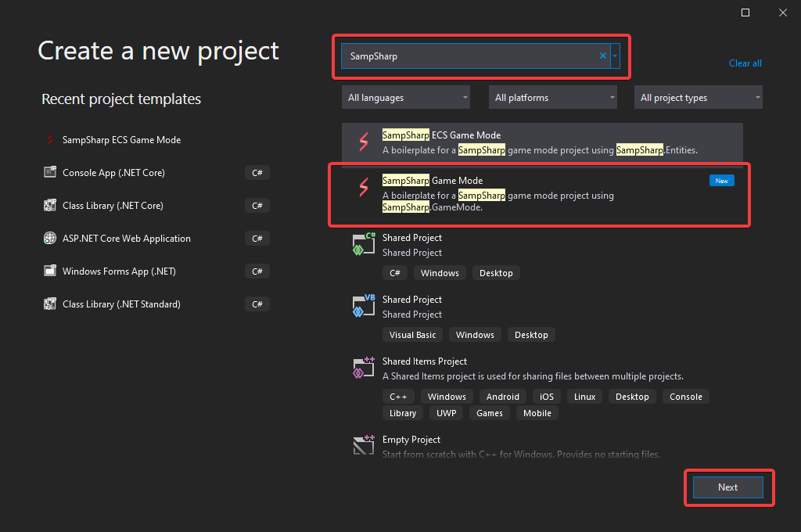Viewport: 801px width, 532px height.
Task: Click the Console App (.NET Core) template icon
Action: coord(50,172)
